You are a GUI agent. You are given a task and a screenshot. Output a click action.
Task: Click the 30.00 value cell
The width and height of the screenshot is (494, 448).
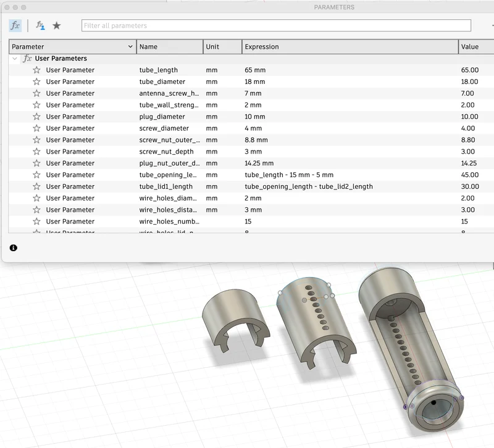[470, 186]
